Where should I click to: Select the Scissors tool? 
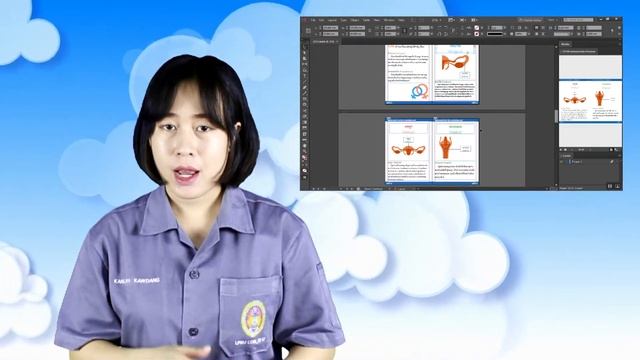coord(305,111)
